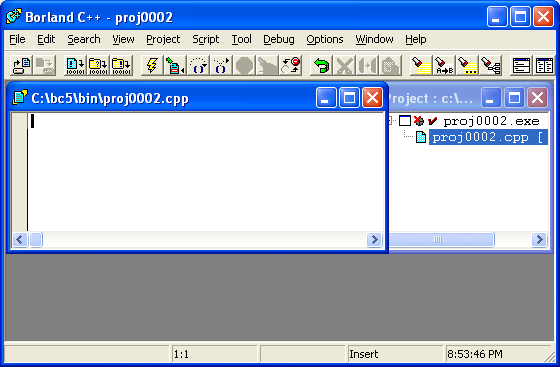Click the grayed-out Cut scissors icon
Screen dimensions: 560x367
344,65
